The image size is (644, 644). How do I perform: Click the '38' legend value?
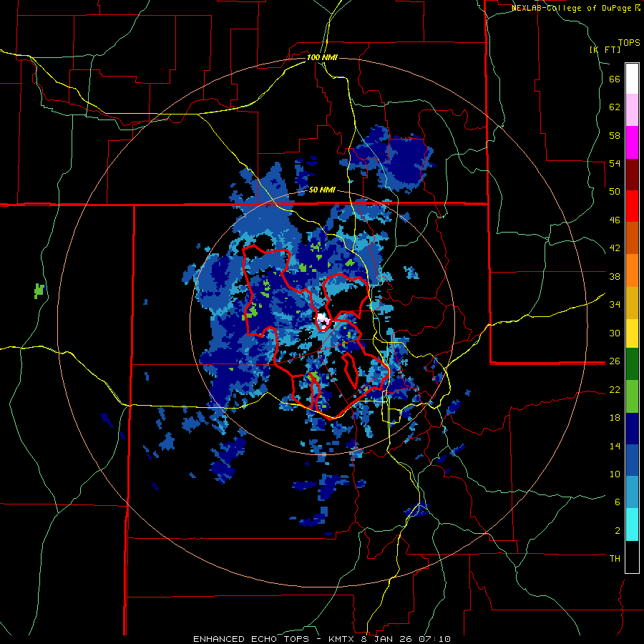click(615, 276)
